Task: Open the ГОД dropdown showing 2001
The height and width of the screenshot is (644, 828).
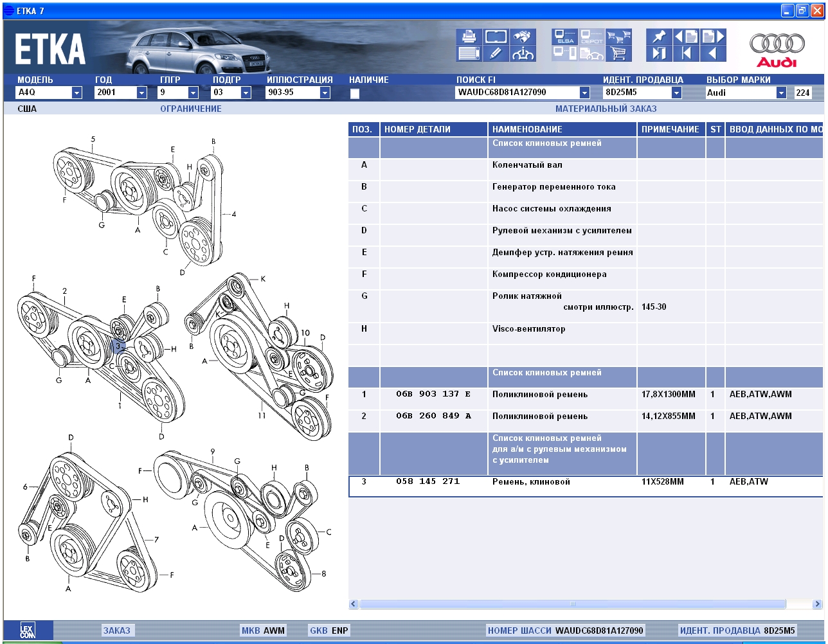Action: 141,93
